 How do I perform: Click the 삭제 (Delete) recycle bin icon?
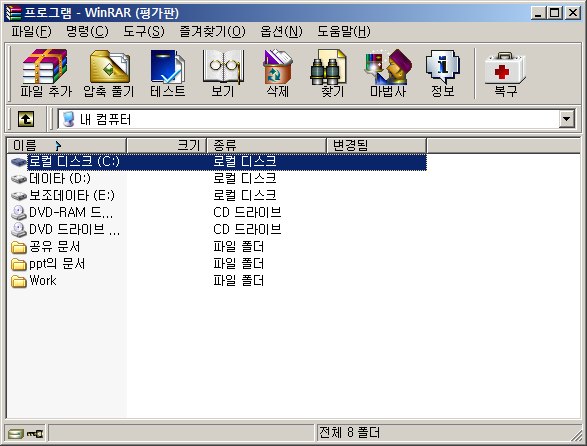tap(277, 73)
